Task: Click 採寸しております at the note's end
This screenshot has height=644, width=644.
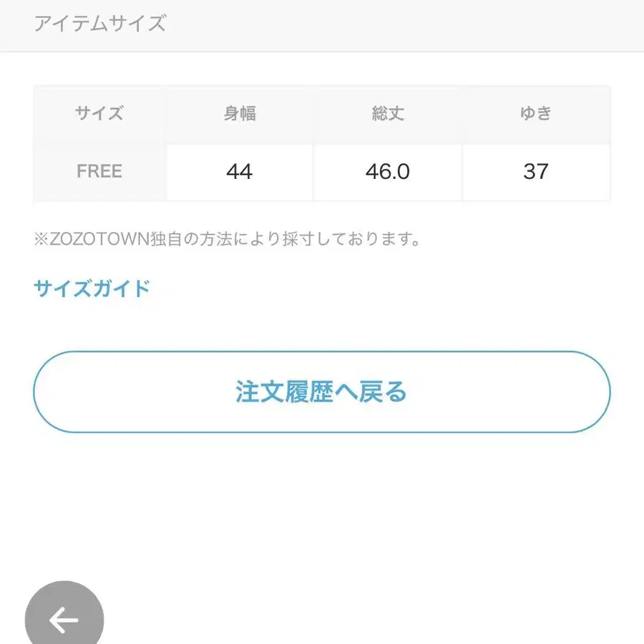Action: point(365,239)
